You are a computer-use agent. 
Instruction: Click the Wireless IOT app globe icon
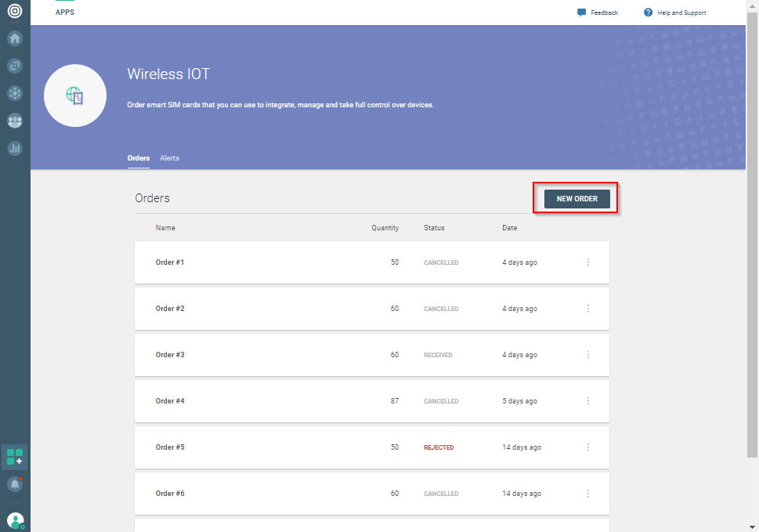(x=75, y=96)
